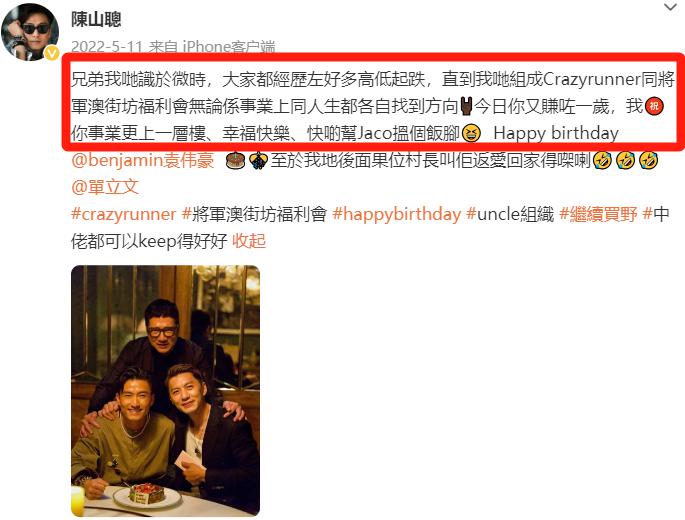This screenshot has height=520, width=685.
Task: Open the @單立文 mention
Action: pos(105,187)
